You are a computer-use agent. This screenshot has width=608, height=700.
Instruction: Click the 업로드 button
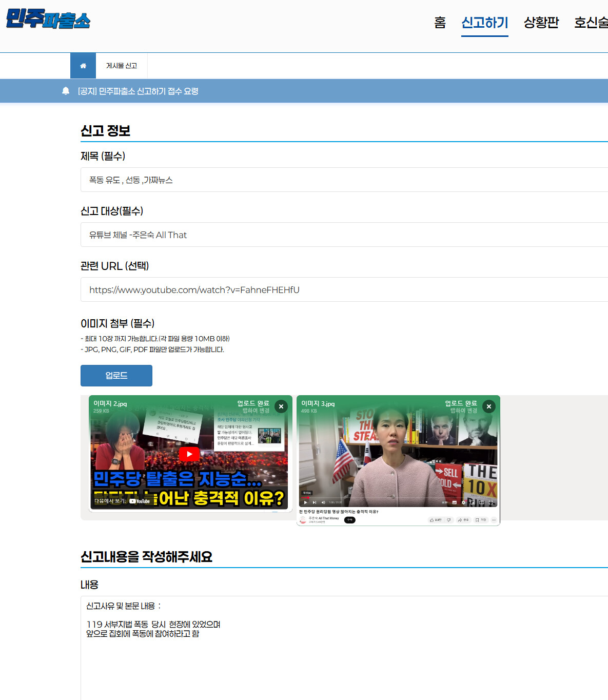(x=116, y=376)
